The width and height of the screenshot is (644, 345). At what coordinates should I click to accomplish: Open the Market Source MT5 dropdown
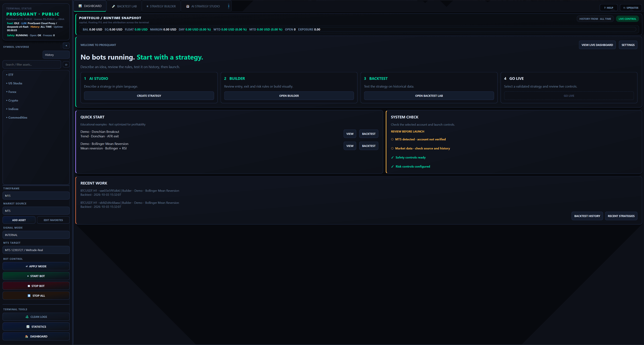click(36, 211)
